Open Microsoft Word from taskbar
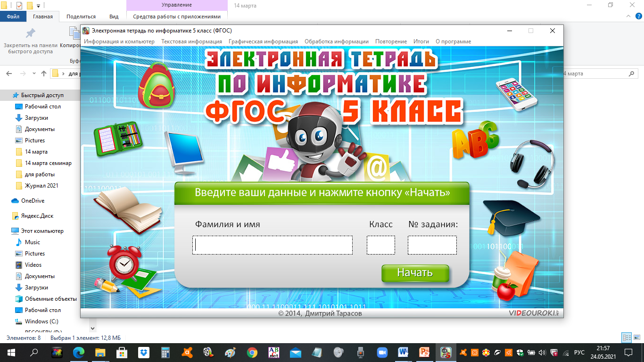 point(403,352)
